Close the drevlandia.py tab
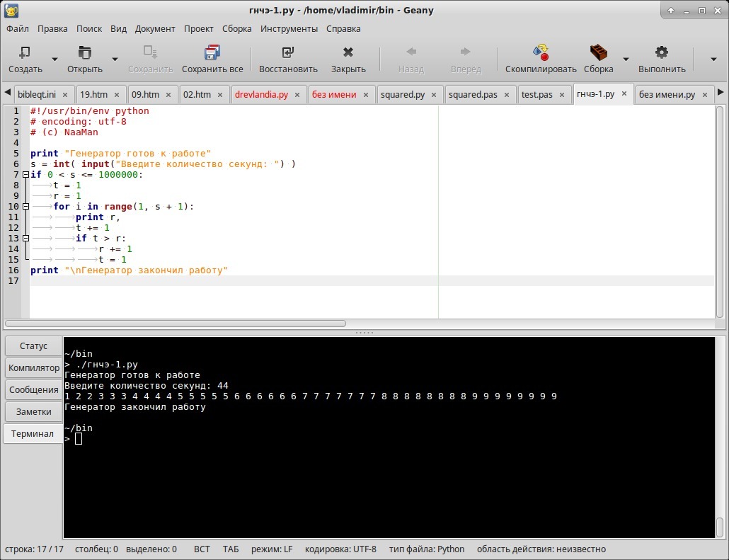This screenshot has width=729, height=560. (x=297, y=95)
